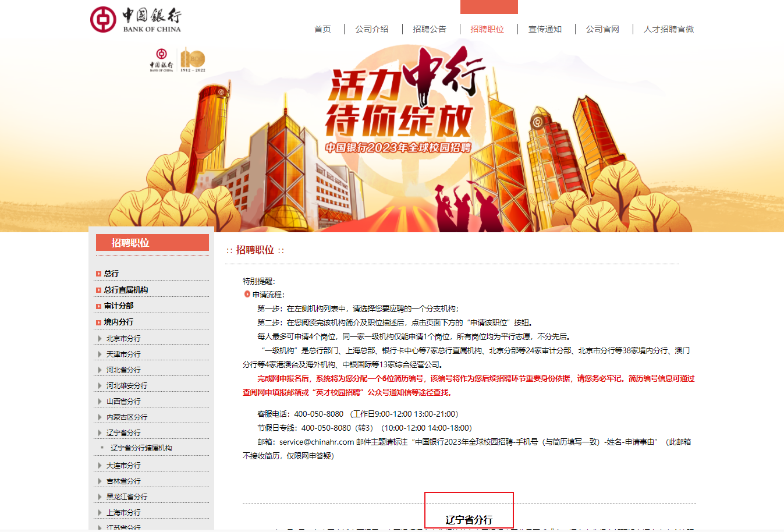784x532 pixels.
Task: Open 辽宁省分行辖属机构 sub-item
Action: pyautogui.click(x=141, y=448)
